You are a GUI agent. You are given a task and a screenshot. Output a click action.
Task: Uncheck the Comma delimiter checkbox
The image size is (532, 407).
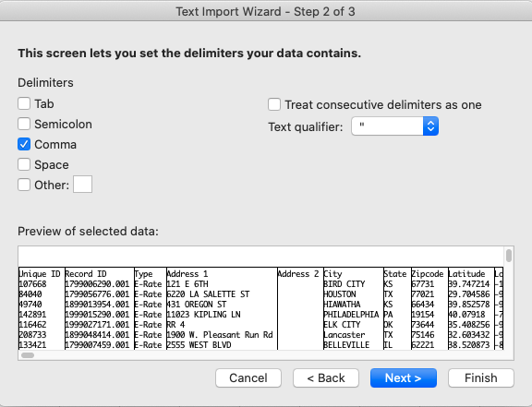24,145
